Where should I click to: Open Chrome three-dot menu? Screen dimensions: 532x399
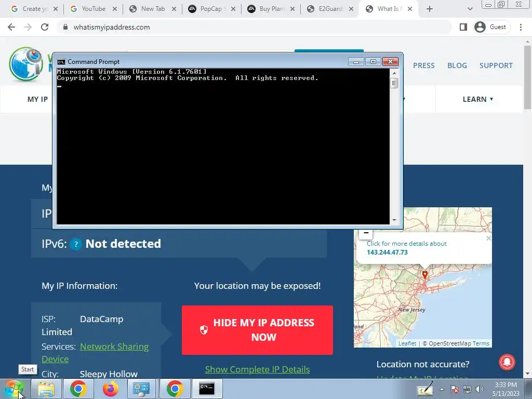521,27
